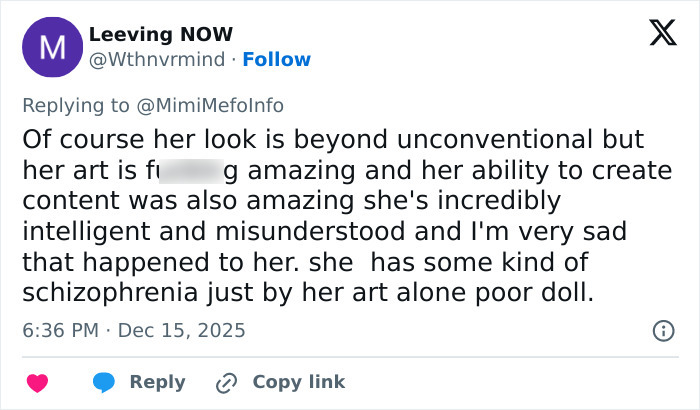Click the @Wthnvrmind handle
The image size is (700, 410).
tap(159, 60)
